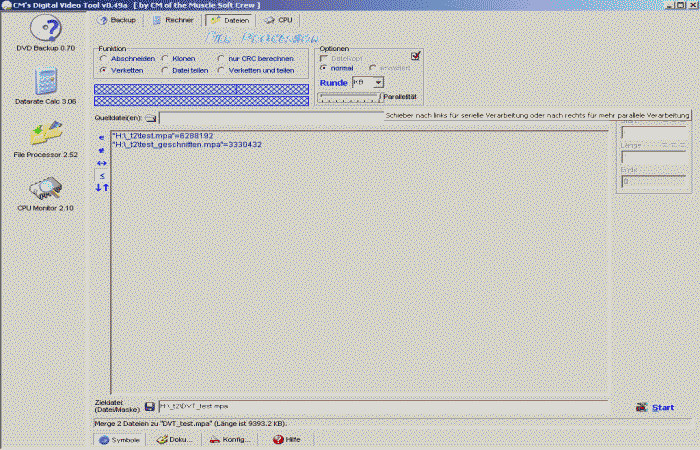This screenshot has width=700, height=450.
Task: Click the source file browse folder icon
Action: coord(150,118)
